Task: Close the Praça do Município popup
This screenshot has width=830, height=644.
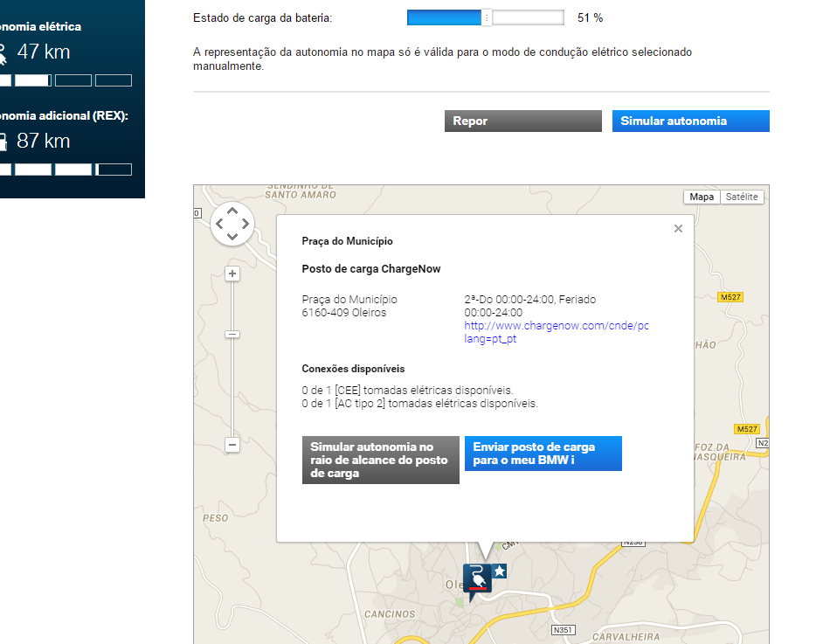Action: pos(678,228)
